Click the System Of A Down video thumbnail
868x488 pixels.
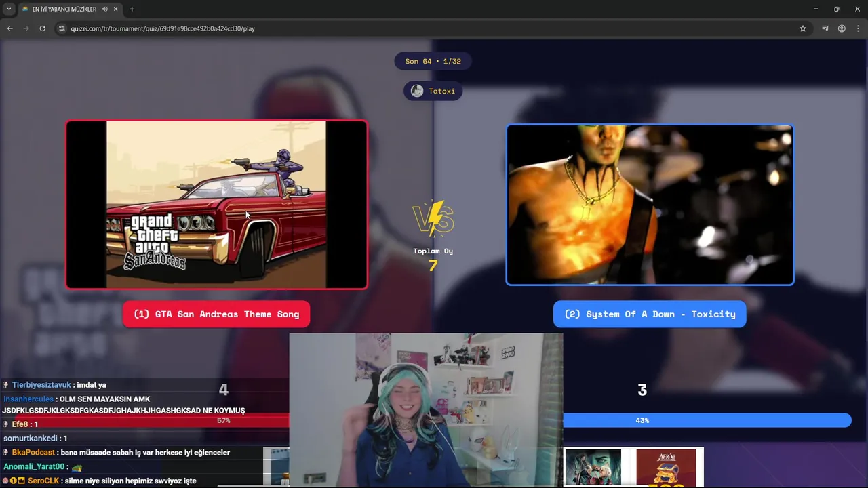click(x=650, y=205)
